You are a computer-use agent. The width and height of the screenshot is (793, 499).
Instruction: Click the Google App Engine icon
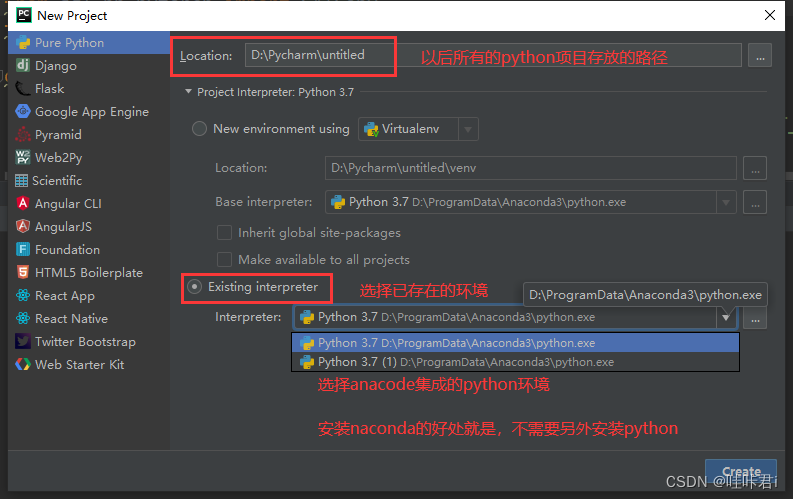pyautogui.click(x=23, y=111)
